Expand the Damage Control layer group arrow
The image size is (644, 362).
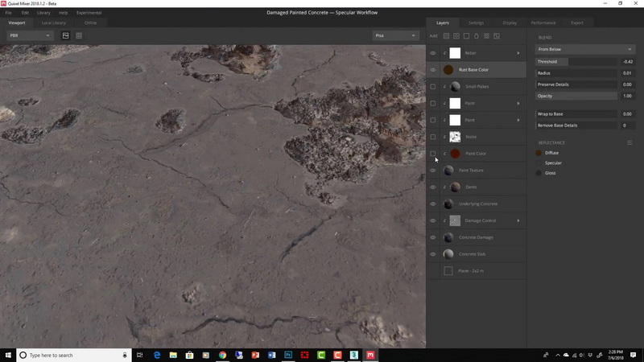(x=518, y=220)
